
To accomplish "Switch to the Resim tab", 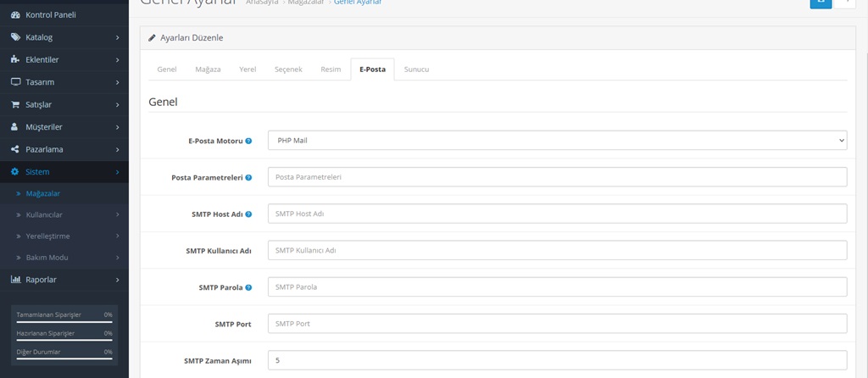I will [x=331, y=69].
